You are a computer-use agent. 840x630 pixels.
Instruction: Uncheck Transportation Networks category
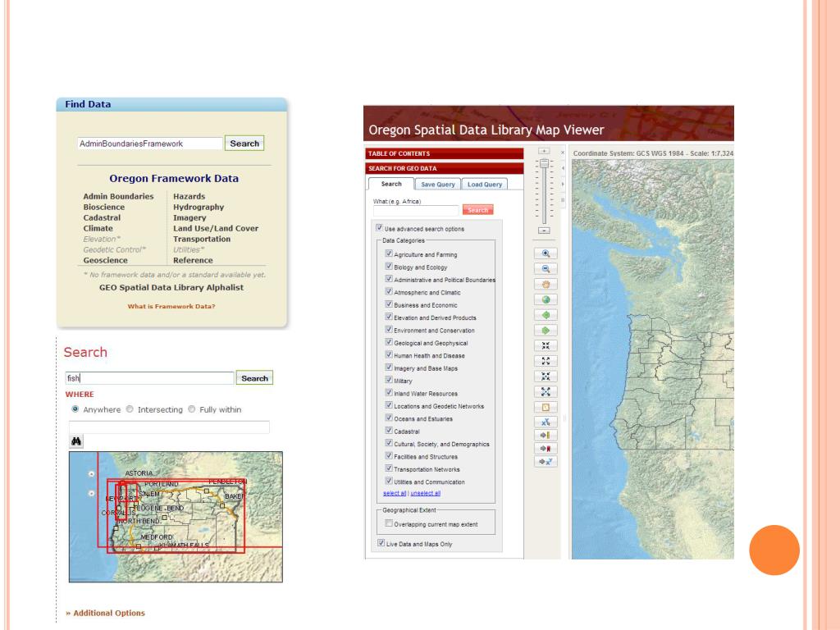coord(389,468)
